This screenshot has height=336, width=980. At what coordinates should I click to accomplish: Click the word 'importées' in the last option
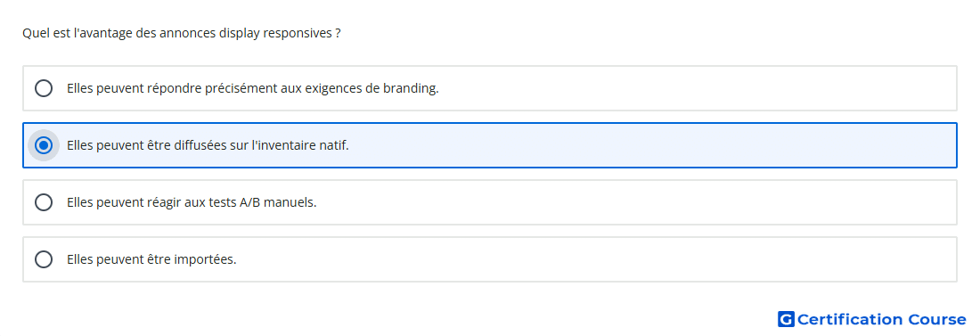tap(208, 259)
